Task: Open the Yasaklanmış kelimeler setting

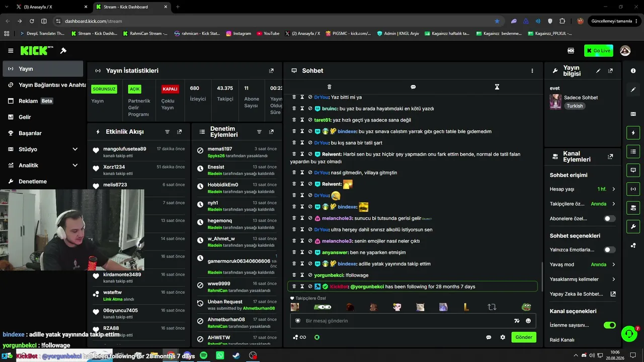Action: (583, 279)
